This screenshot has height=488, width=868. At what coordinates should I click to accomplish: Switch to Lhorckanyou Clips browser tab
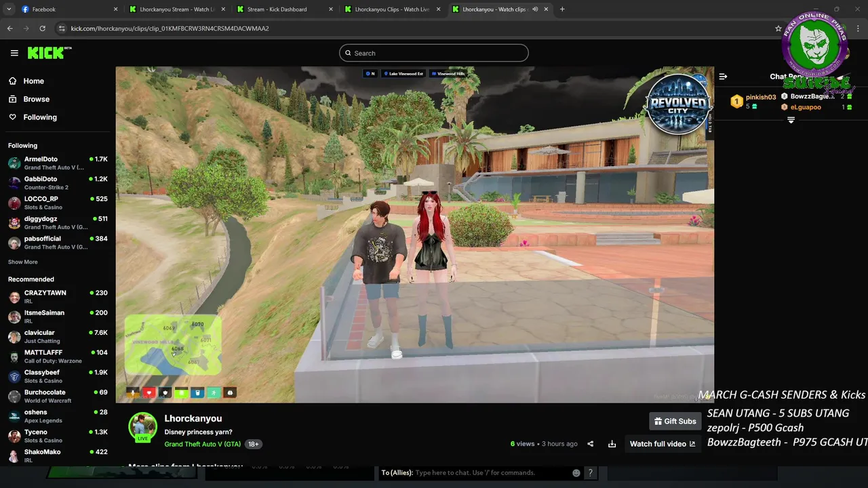coord(392,9)
